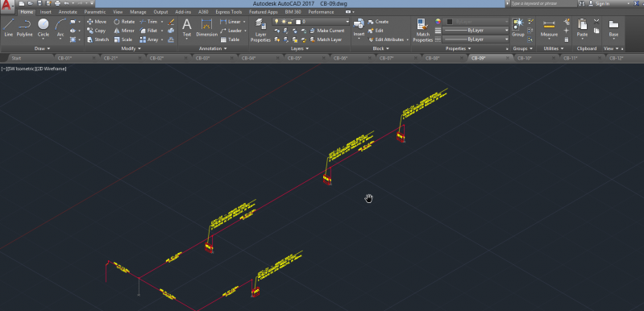Viewport: 644px width, 311px height.
Task: Click the Match Properties icon
Action: click(422, 31)
